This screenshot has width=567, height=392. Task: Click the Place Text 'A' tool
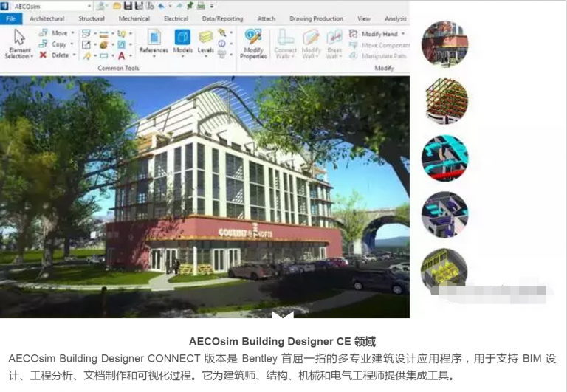(120, 55)
